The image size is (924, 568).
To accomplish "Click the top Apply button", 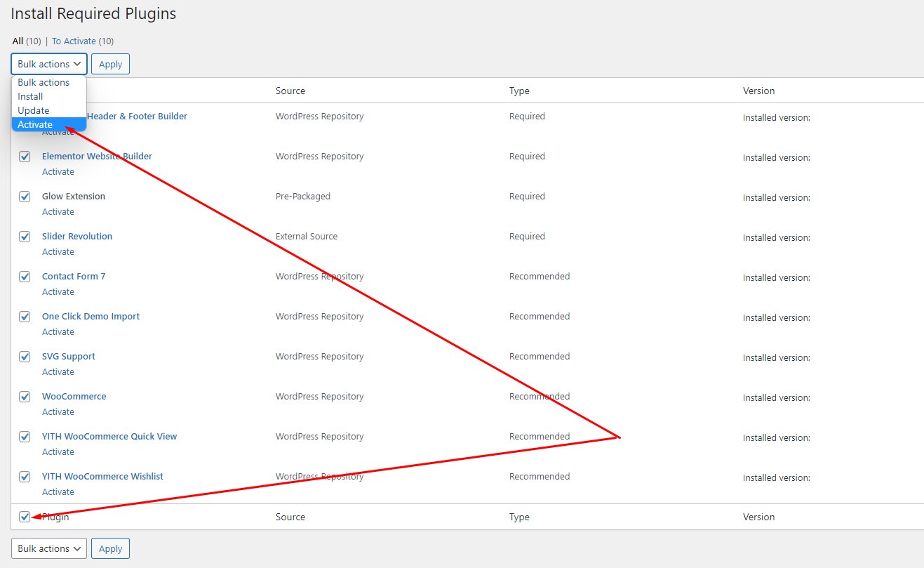I will [110, 64].
